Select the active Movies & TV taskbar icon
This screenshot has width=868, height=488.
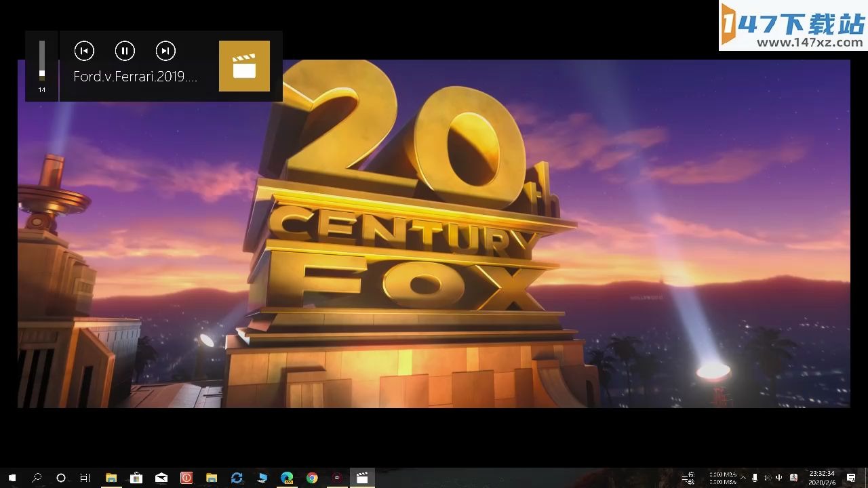pyautogui.click(x=362, y=478)
